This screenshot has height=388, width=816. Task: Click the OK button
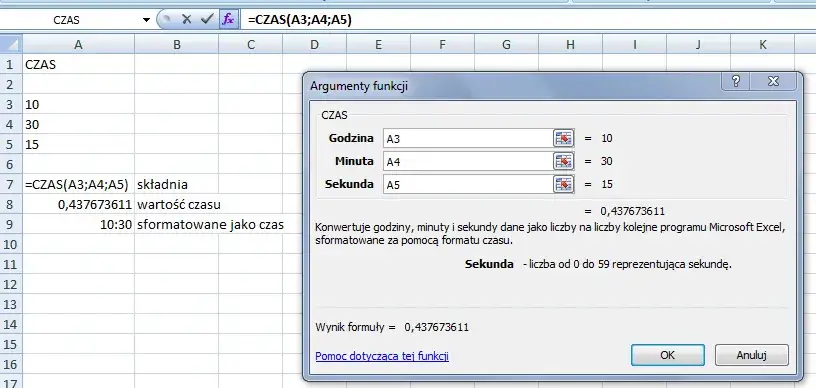pyautogui.click(x=668, y=355)
